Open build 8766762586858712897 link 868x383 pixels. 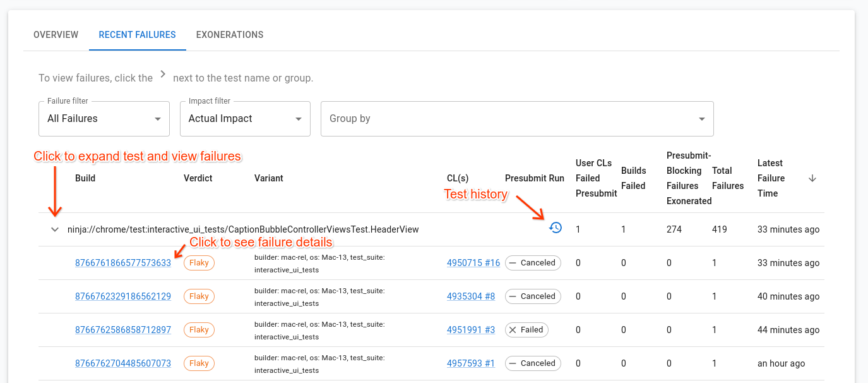[123, 330]
